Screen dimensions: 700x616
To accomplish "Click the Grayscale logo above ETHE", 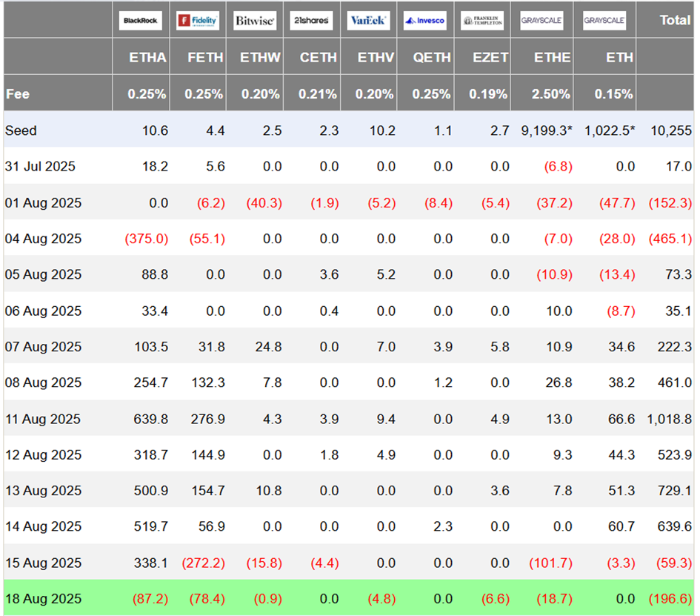I will (541, 21).
